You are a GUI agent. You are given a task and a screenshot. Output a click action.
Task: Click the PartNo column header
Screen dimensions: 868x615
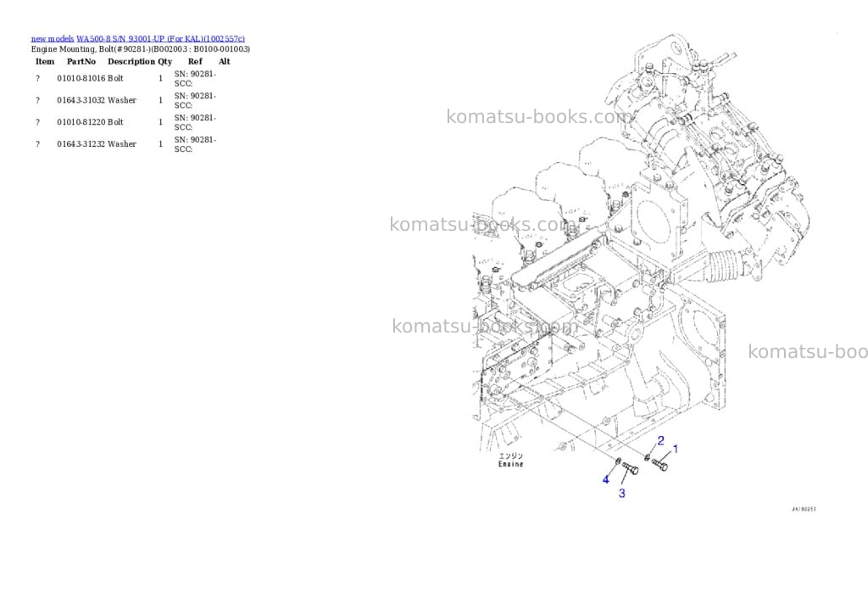[x=81, y=61]
